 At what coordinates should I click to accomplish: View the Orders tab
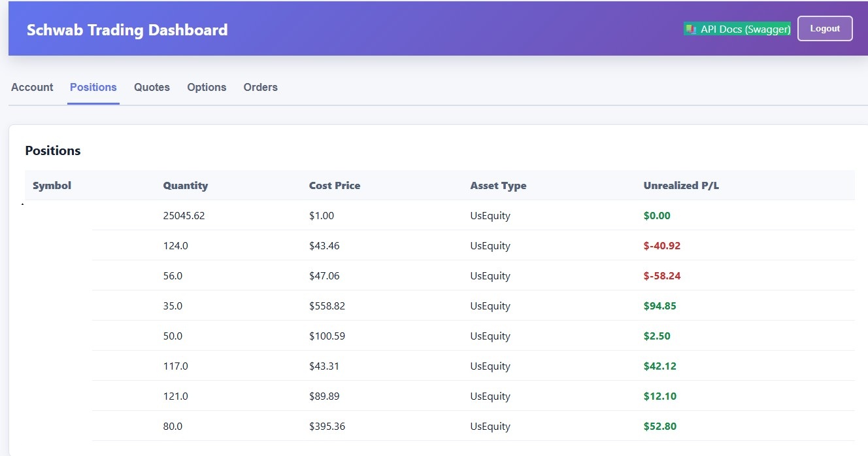260,87
